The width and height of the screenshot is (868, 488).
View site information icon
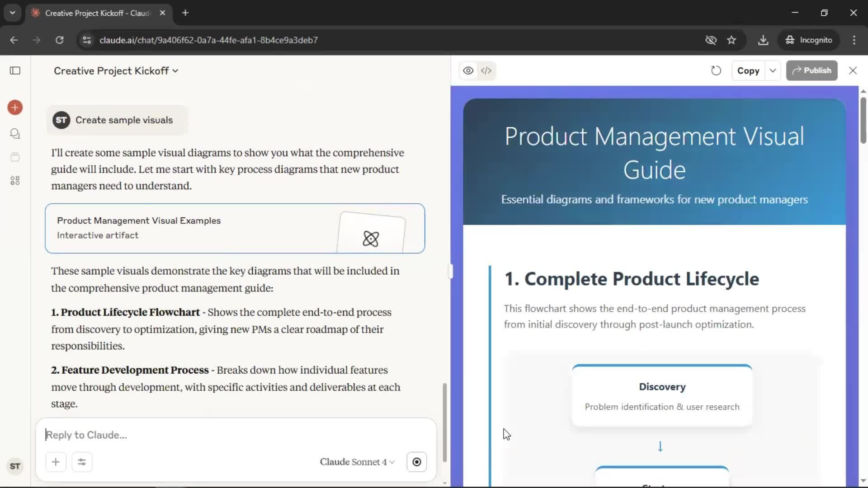point(87,40)
